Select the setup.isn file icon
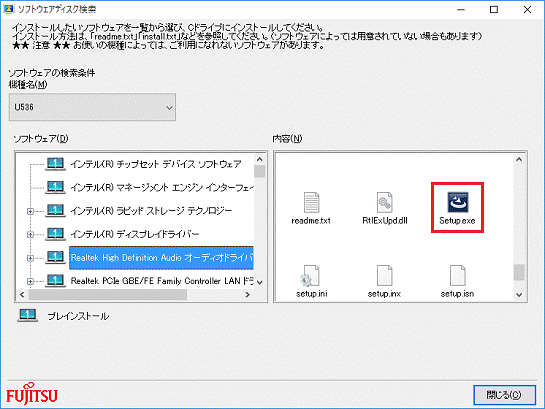The height and width of the screenshot is (409, 545). (x=457, y=276)
